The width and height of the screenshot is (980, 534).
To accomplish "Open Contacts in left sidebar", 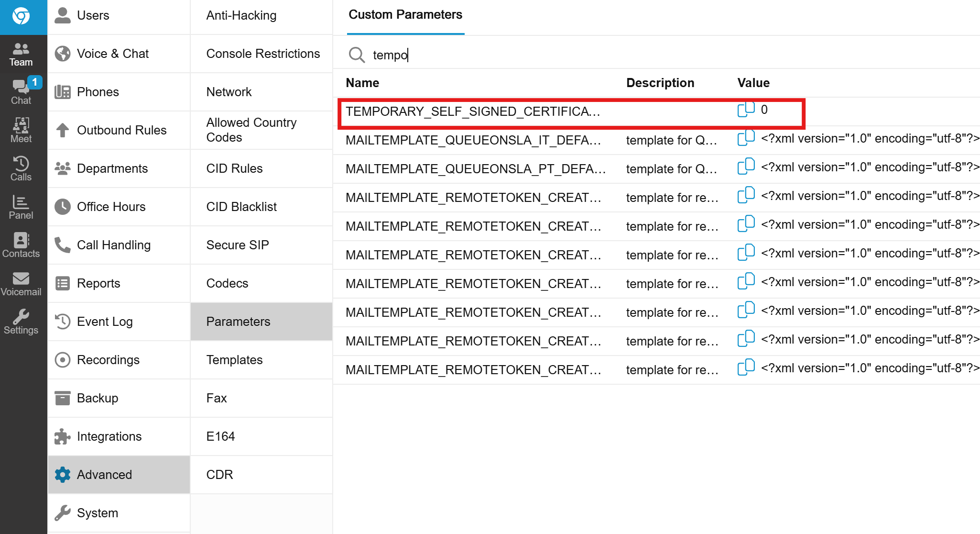I will click(21, 245).
